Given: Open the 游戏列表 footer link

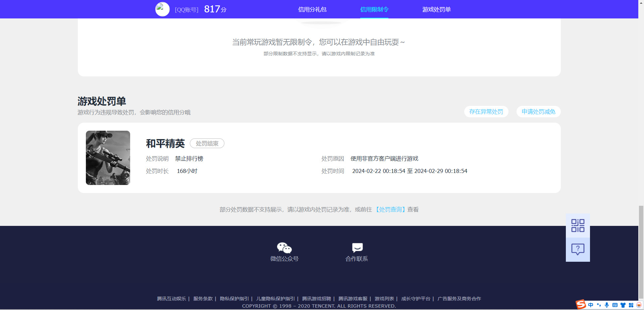Looking at the screenshot, I should click(384, 299).
